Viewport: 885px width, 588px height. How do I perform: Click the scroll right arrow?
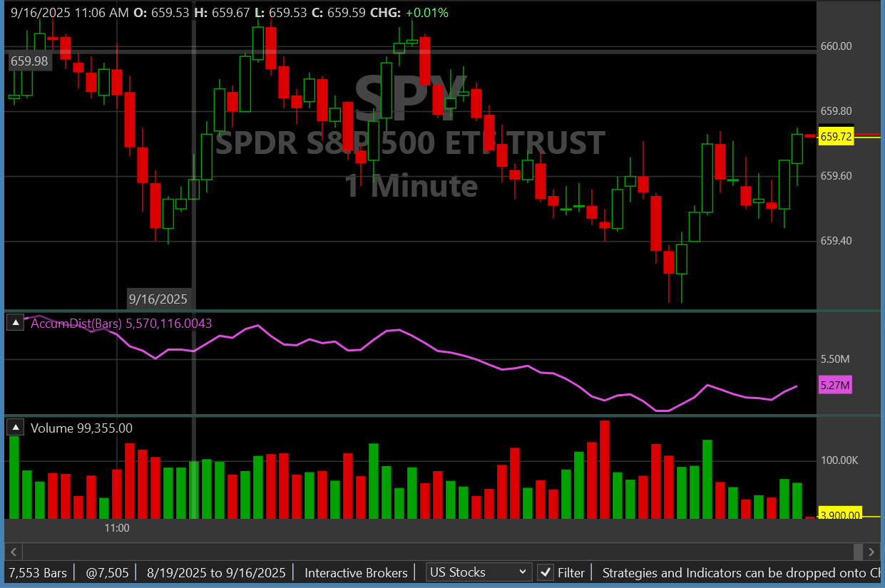point(871,552)
